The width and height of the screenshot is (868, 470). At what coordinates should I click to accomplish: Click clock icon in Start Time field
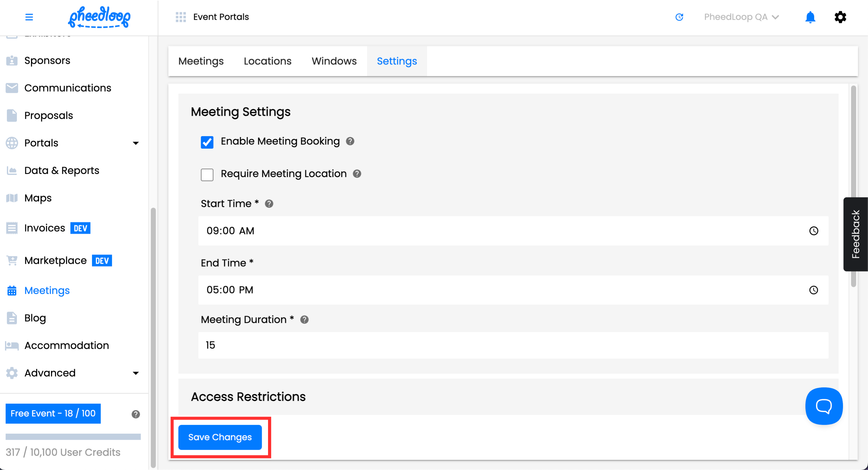click(x=814, y=231)
